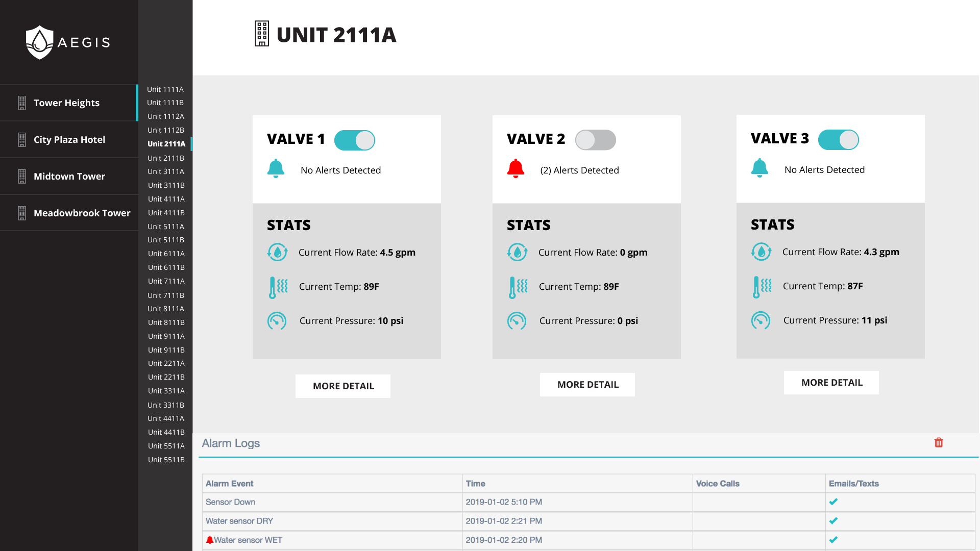Select Unit 3111A from unit list

166,171
